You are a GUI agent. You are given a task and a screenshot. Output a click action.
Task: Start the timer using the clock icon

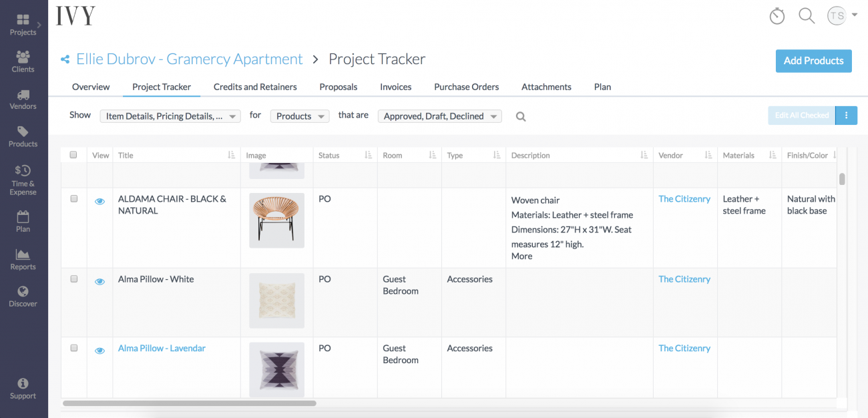(x=777, y=15)
